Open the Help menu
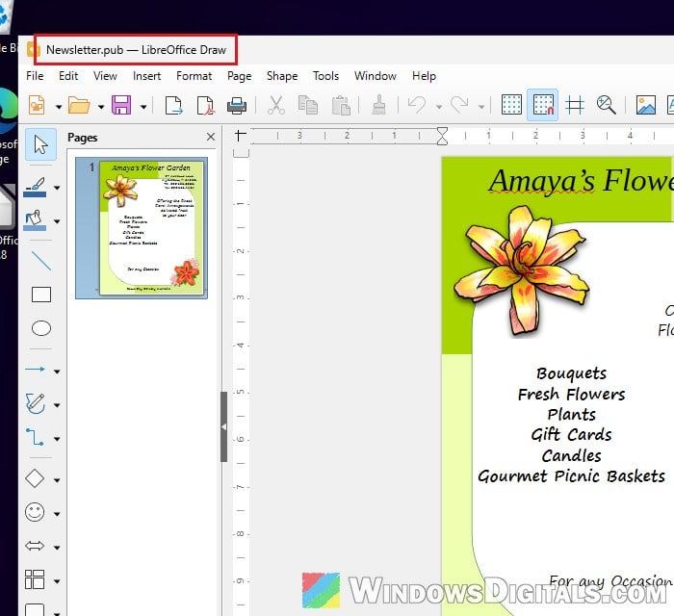Viewport: 674px width, 616px height. pyautogui.click(x=424, y=76)
